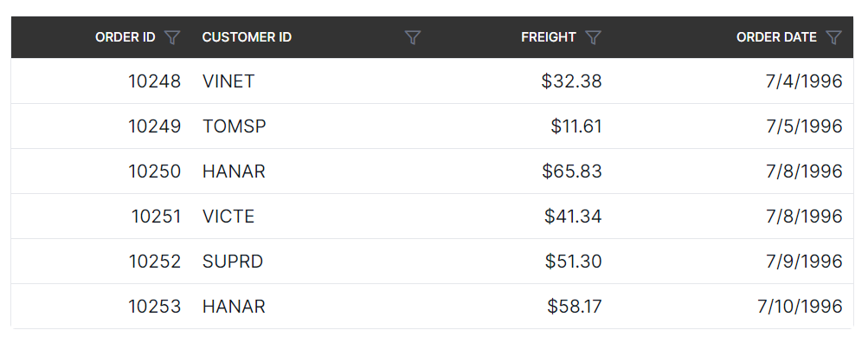The image size is (868, 343).
Task: Open the Freight column filter icon
Action: click(593, 37)
